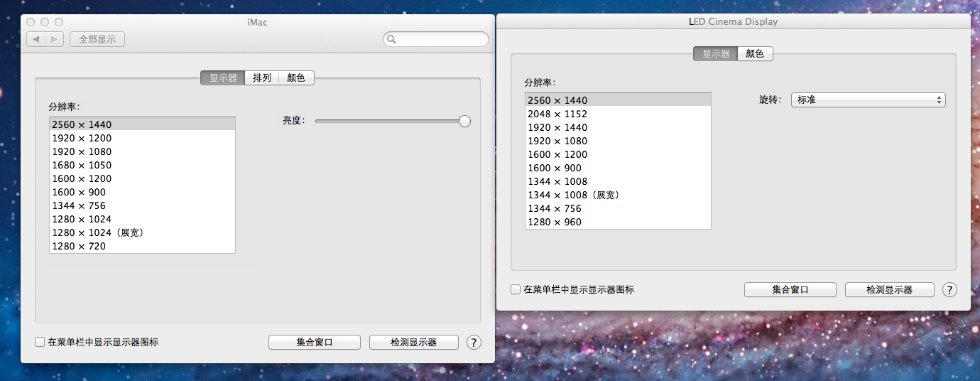Select 1344 × 756 in the LED Cinema Display list
980x381 pixels.
tap(618, 208)
